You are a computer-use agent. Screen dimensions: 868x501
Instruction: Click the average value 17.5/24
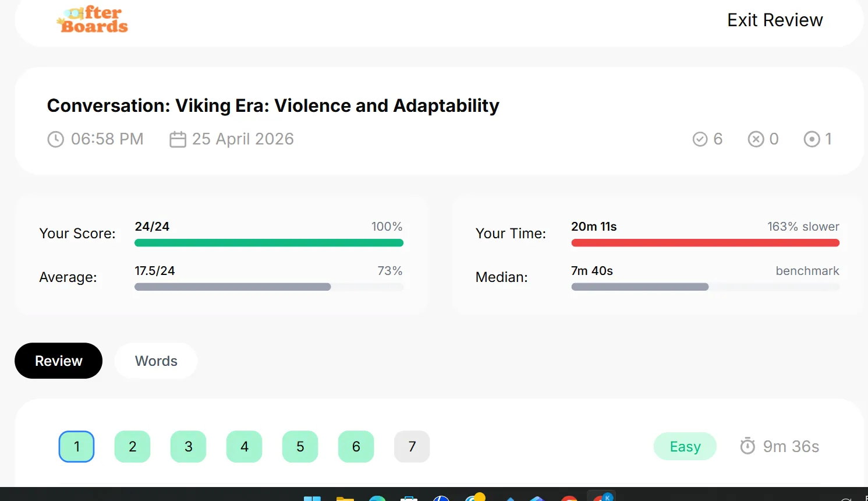pyautogui.click(x=155, y=271)
